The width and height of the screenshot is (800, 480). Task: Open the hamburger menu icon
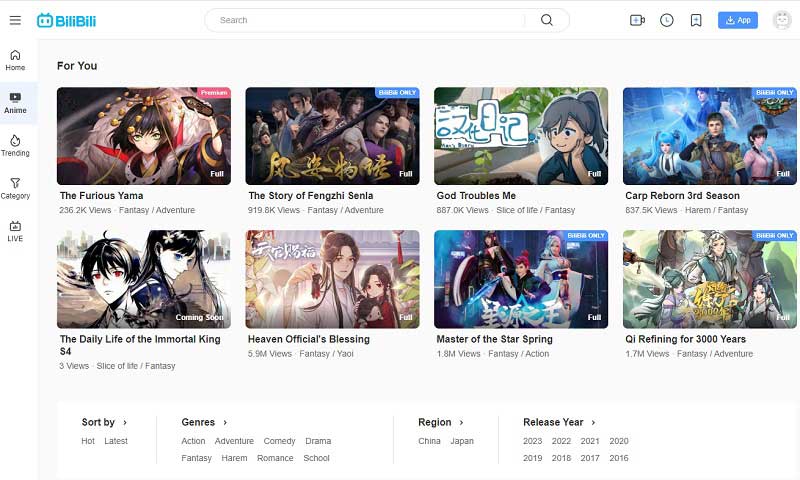15,20
